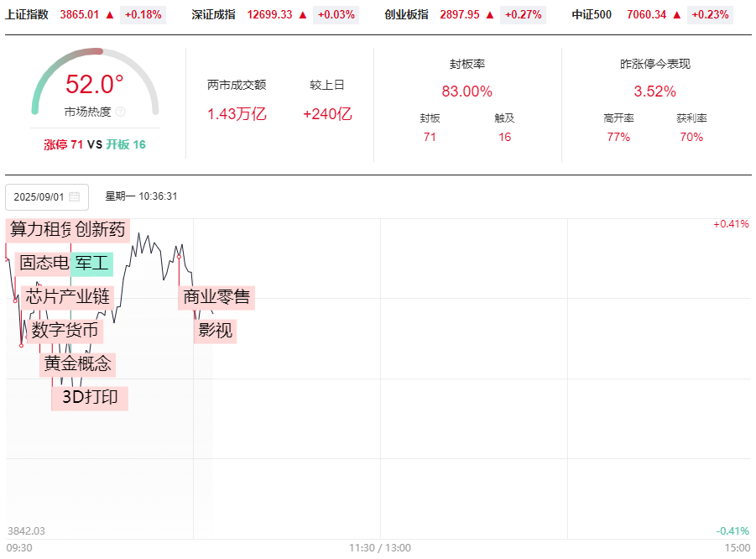Click the 数字货币 sector label
This screenshot has height=559, width=756.
pos(65,331)
